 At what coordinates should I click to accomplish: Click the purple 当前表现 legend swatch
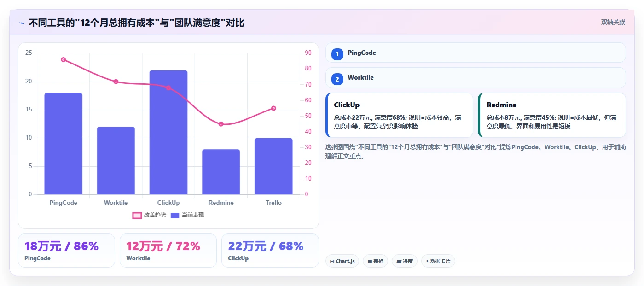click(175, 215)
